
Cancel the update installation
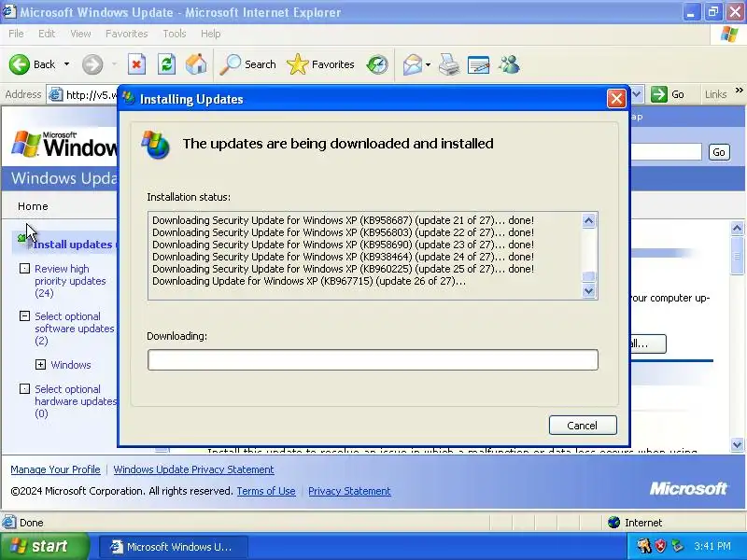point(582,426)
